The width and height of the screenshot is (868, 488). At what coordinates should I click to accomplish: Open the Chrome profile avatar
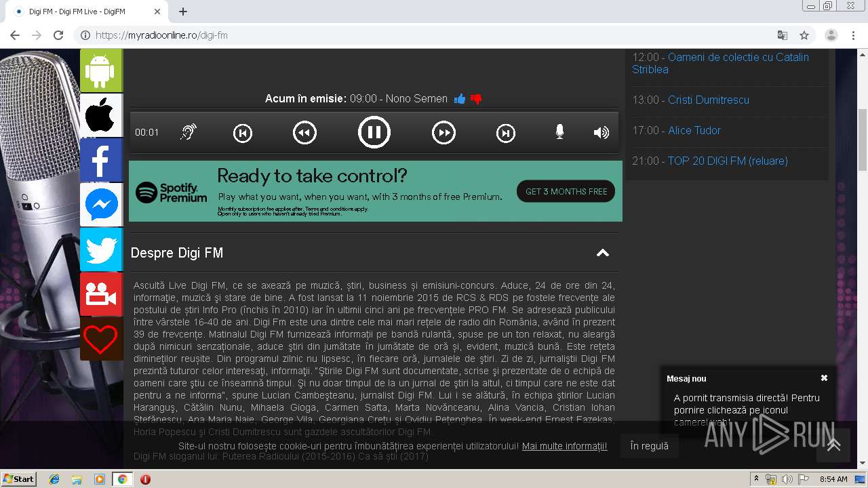[x=831, y=35]
